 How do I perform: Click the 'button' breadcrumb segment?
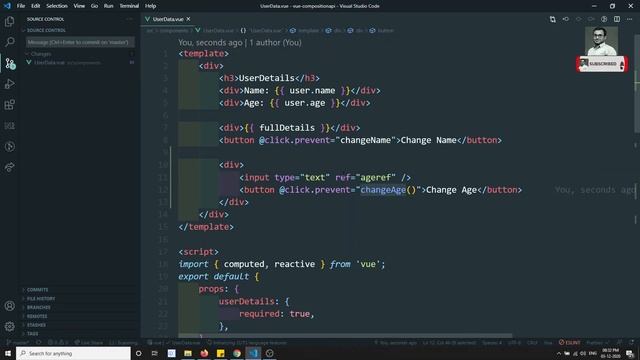click(x=385, y=31)
